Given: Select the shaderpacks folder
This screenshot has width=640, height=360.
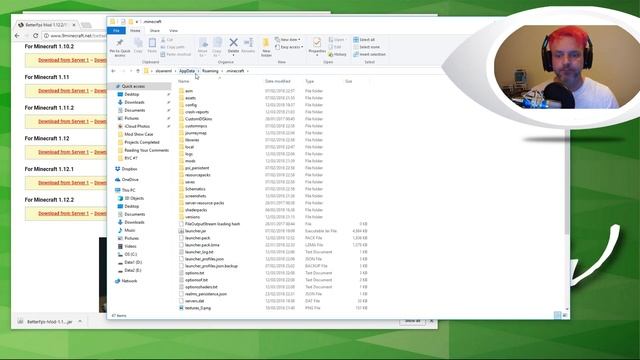Looking at the screenshot, I should click(x=193, y=210).
